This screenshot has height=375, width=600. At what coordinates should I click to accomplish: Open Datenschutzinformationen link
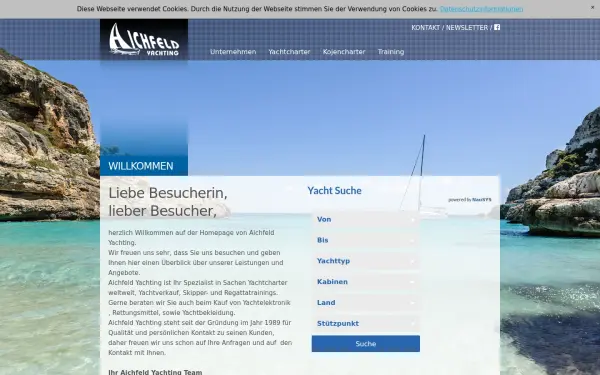(481, 9)
